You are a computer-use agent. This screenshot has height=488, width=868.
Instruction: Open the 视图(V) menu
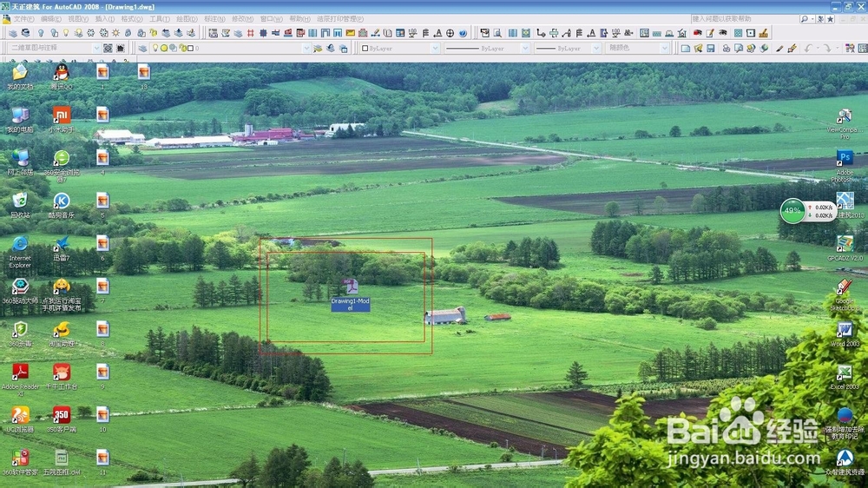coord(78,19)
